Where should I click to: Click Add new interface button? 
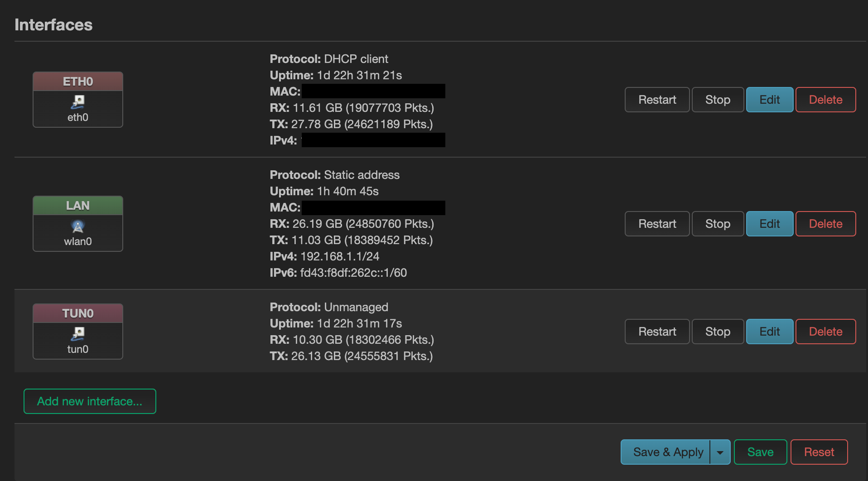click(90, 401)
